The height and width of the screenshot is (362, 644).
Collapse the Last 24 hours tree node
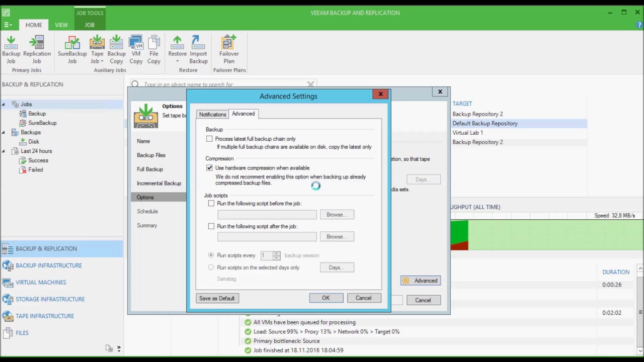tap(4, 151)
